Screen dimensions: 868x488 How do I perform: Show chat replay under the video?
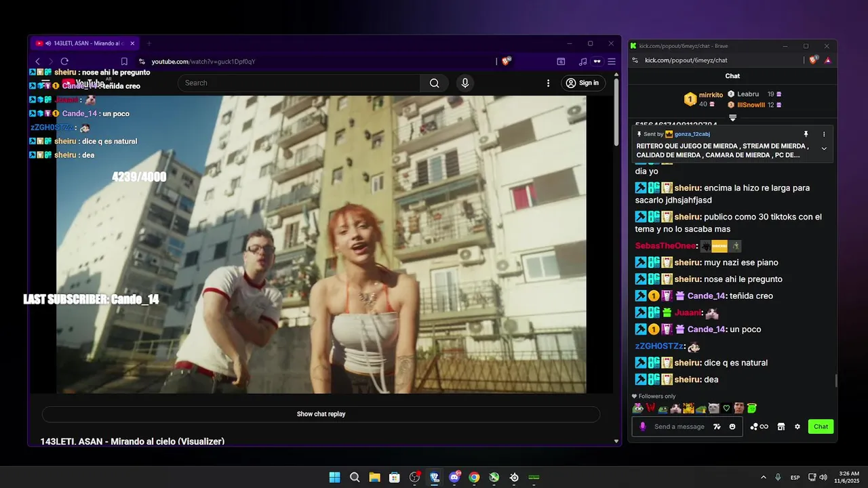coord(321,414)
